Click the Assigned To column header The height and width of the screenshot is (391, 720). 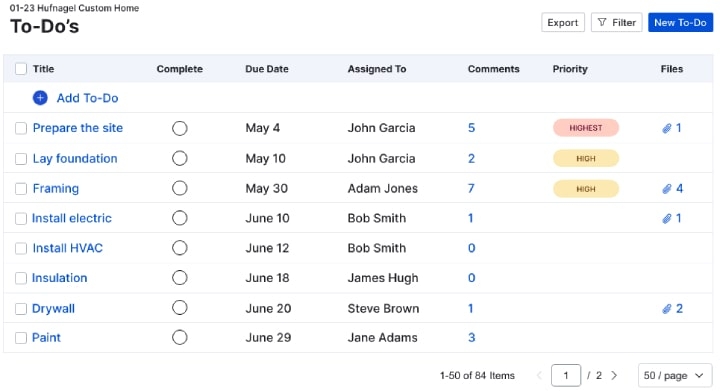[x=377, y=69]
